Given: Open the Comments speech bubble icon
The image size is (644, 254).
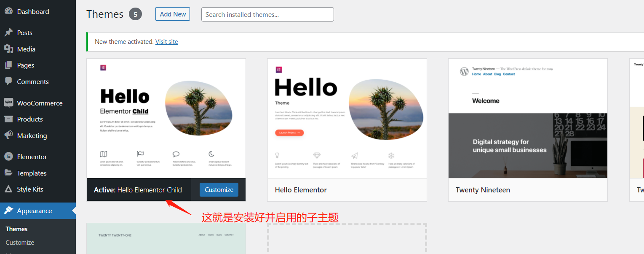Looking at the screenshot, I should pos(8,81).
